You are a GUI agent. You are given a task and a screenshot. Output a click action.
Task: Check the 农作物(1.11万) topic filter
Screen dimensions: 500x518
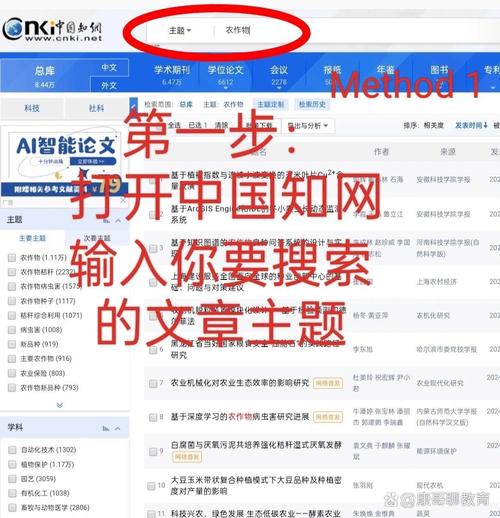click(12, 258)
